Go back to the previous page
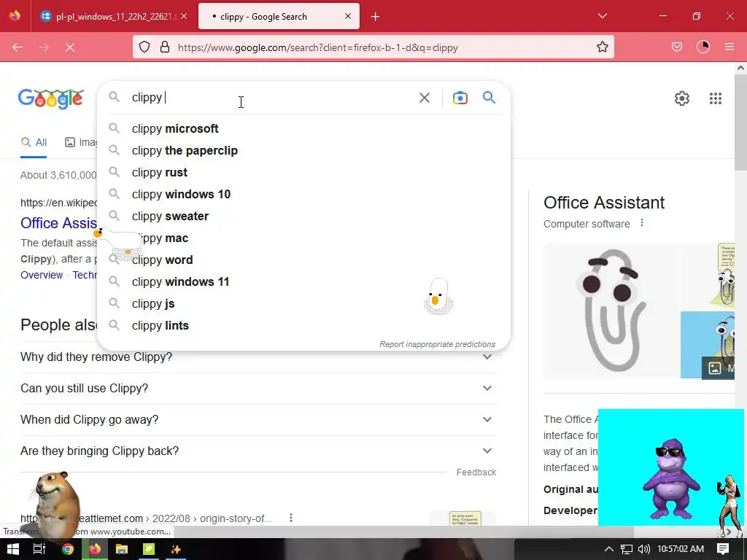 [18, 47]
